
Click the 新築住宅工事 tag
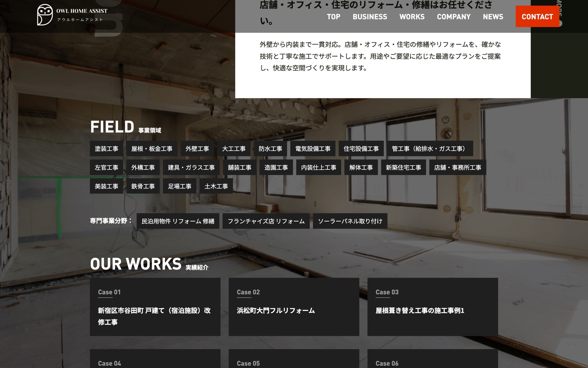404,167
